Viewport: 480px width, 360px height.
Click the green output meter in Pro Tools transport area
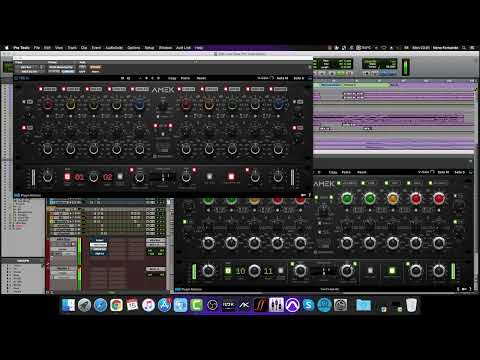point(406,67)
